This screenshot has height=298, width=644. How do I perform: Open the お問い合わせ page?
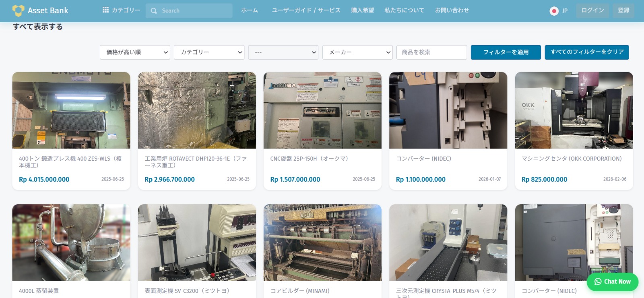452,10
